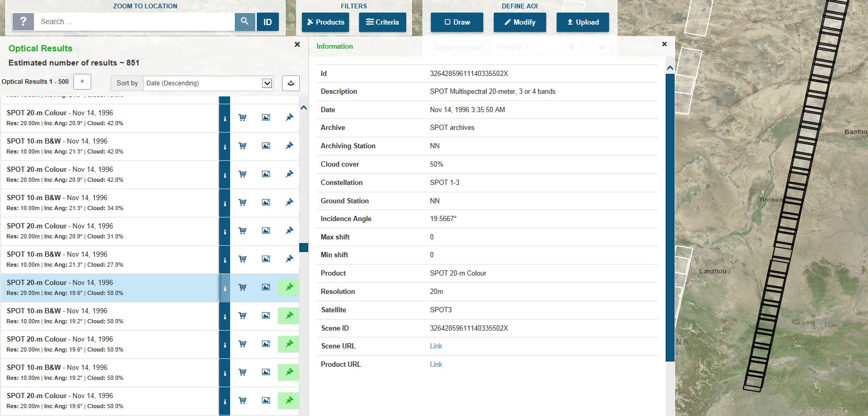The width and height of the screenshot is (868, 416).
Task: Open the Products filter
Action: tap(325, 22)
